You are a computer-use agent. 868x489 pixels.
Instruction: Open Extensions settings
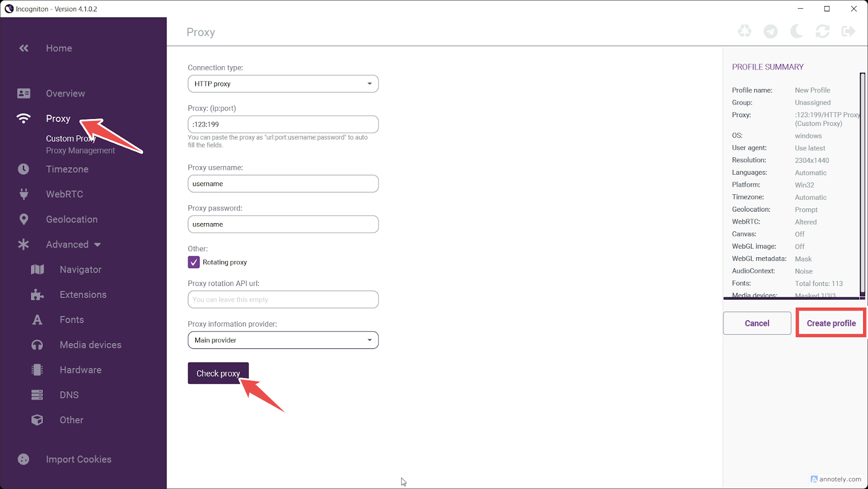(83, 295)
